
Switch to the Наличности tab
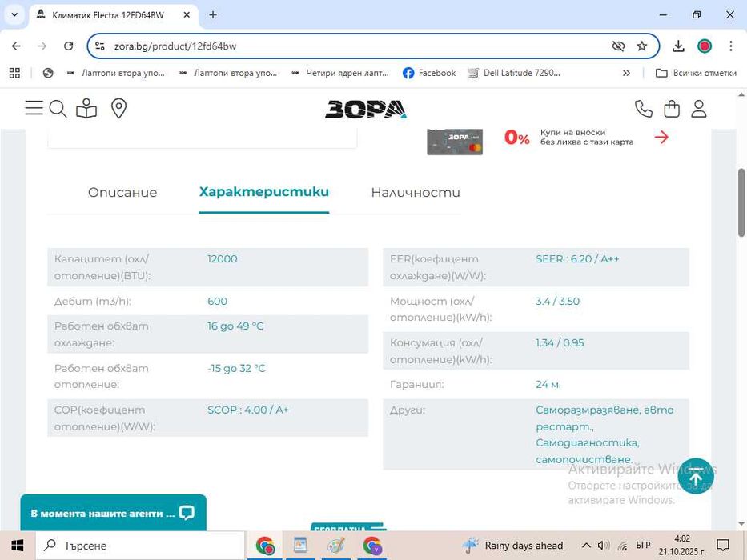[x=416, y=192]
